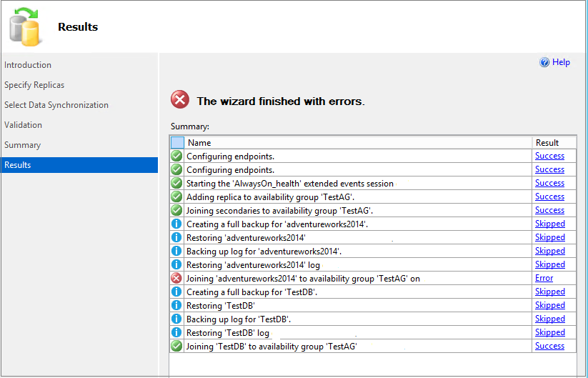Click the red error icon beside wizard finished message
This screenshot has height=378, width=588.
click(x=181, y=100)
